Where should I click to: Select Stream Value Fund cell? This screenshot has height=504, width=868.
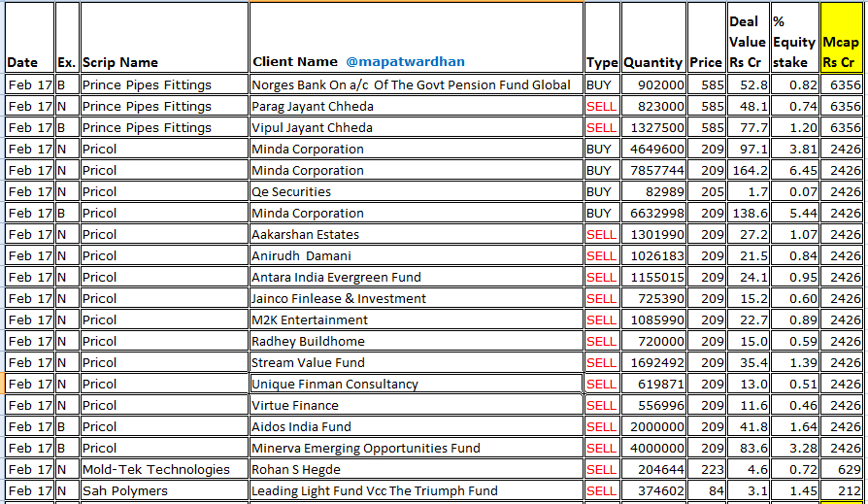[417, 363]
